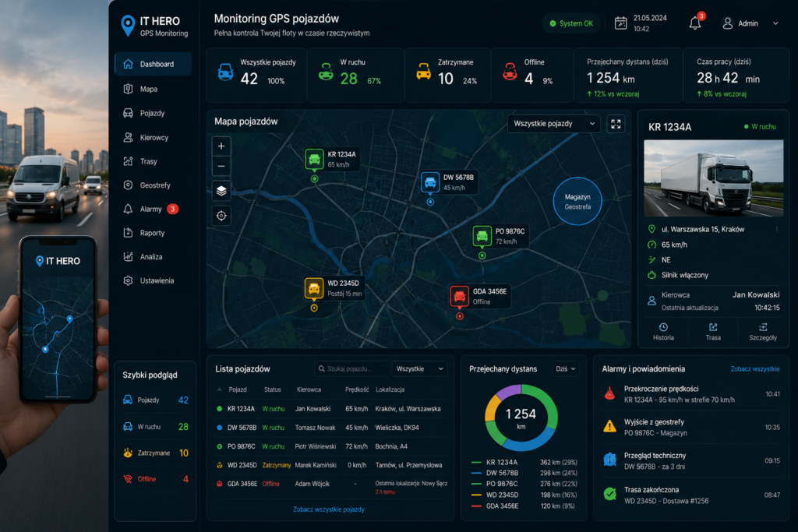Open Historia for vehicle KR 1234A

663,332
